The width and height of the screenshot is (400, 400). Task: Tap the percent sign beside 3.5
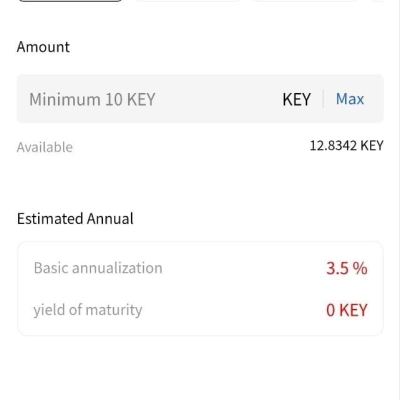click(360, 268)
